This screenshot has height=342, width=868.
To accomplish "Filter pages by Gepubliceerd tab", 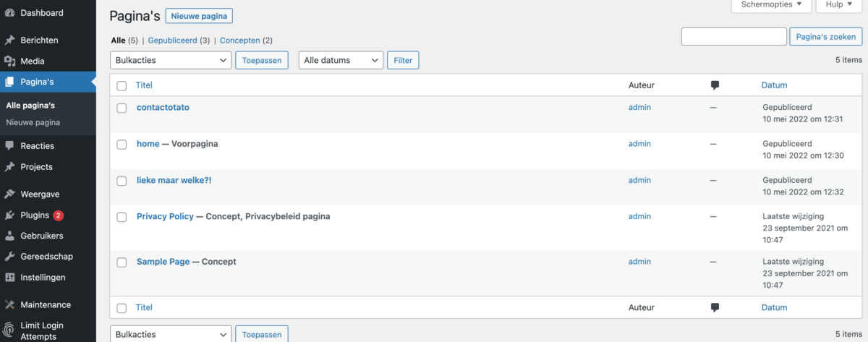I will 173,40.
